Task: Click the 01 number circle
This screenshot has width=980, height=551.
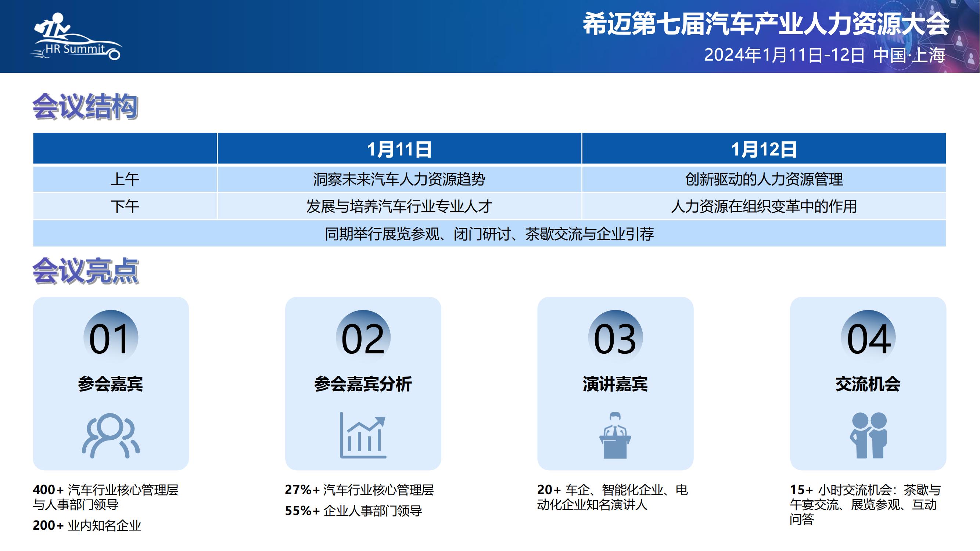Action: tap(111, 338)
